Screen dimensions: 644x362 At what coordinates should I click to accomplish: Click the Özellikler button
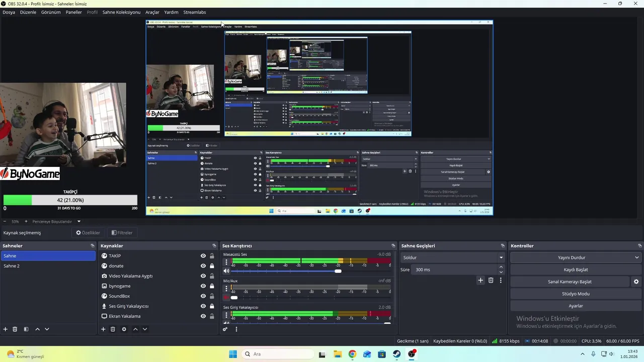(x=88, y=233)
